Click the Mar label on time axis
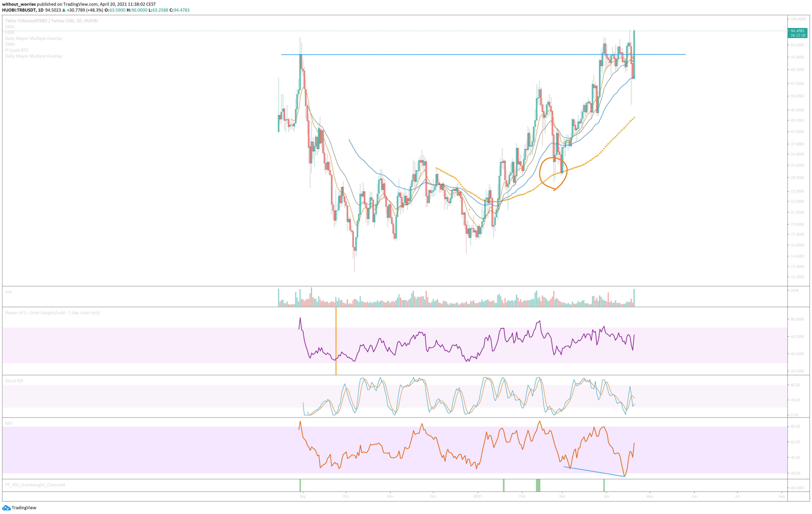The image size is (812, 514). (x=562, y=497)
